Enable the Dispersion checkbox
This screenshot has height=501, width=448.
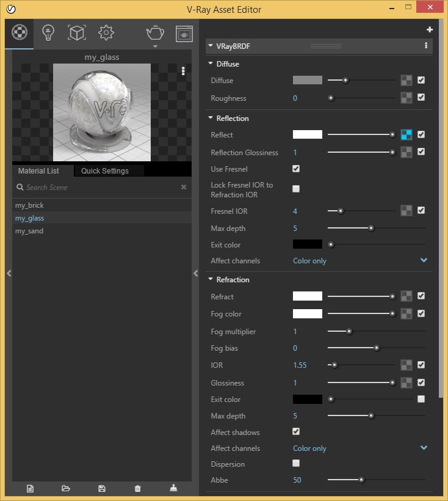point(296,463)
